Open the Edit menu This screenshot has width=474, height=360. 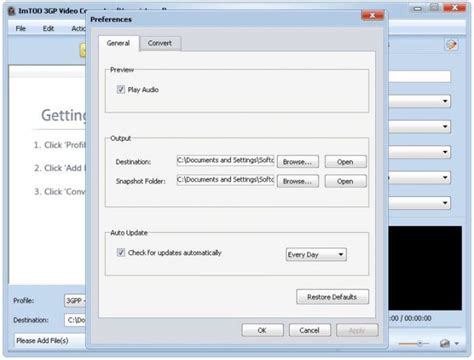point(48,28)
